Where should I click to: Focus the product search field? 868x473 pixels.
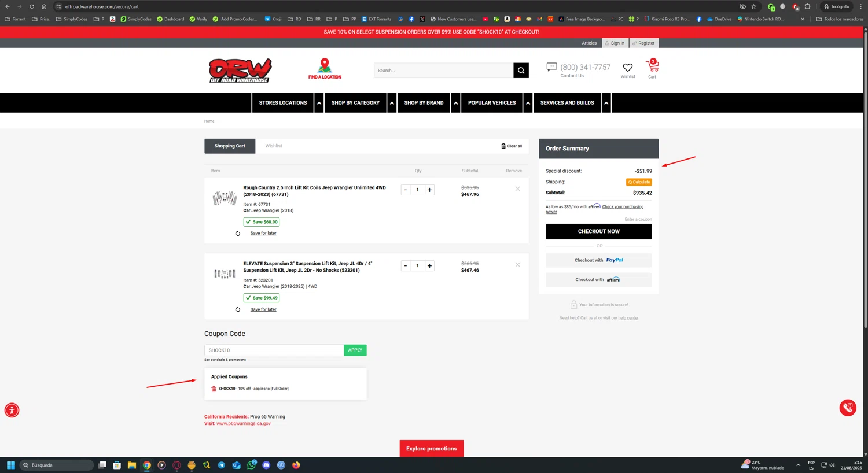pyautogui.click(x=443, y=71)
